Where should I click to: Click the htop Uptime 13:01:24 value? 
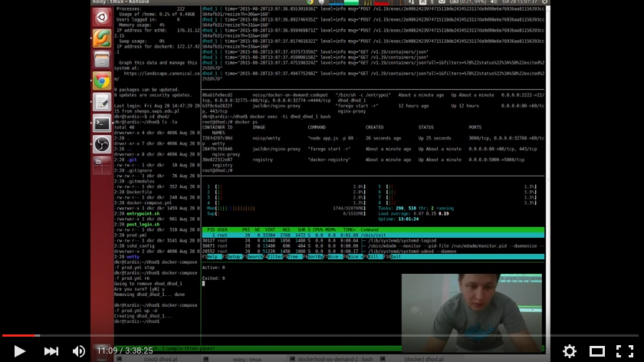pos(408,219)
